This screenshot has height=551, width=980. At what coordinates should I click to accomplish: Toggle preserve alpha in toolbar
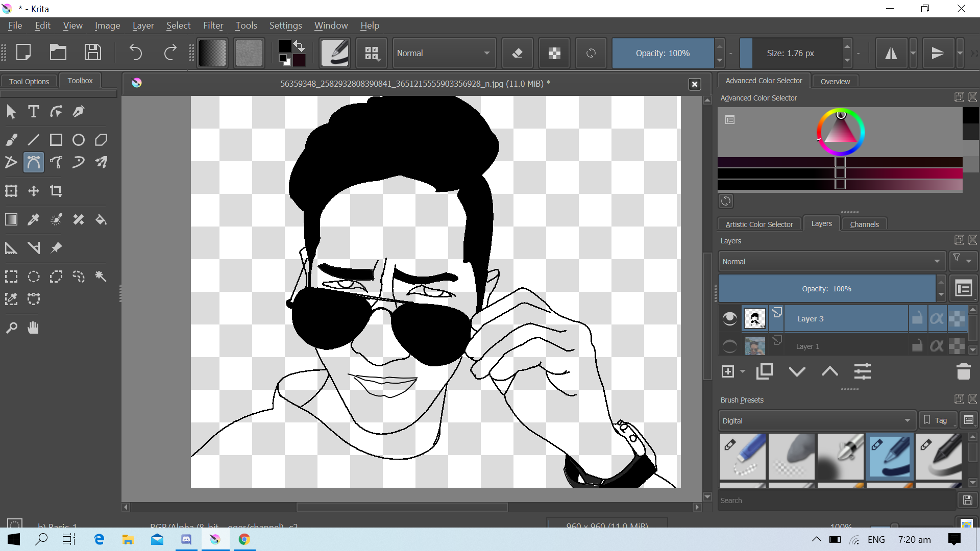point(554,53)
